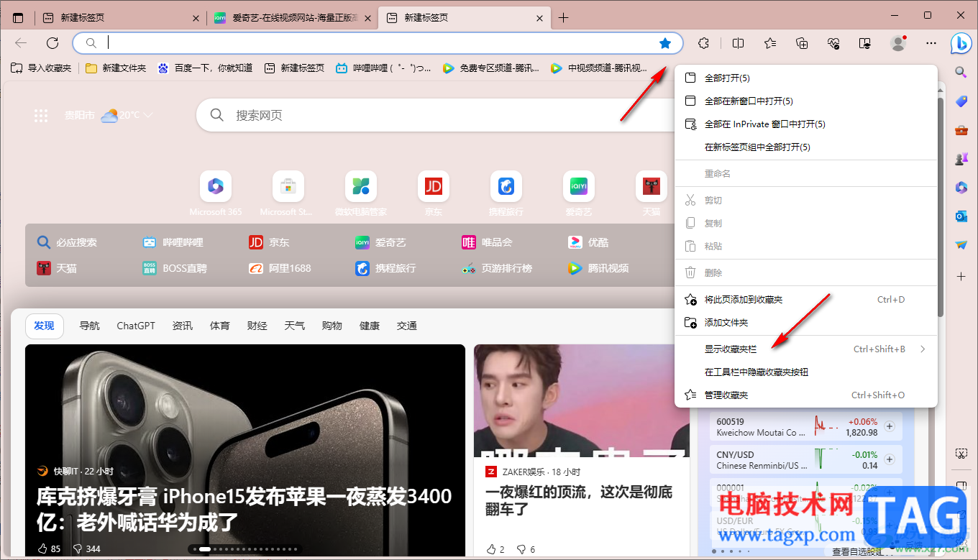Viewport: 978px width, 560px height.
Task: Open a new tab with plus button
Action: tap(563, 18)
